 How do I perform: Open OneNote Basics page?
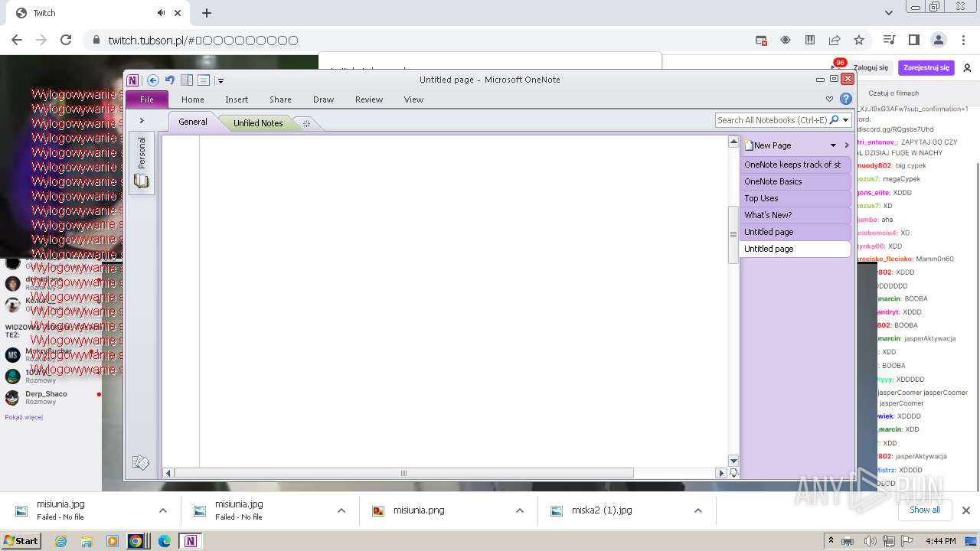point(795,181)
